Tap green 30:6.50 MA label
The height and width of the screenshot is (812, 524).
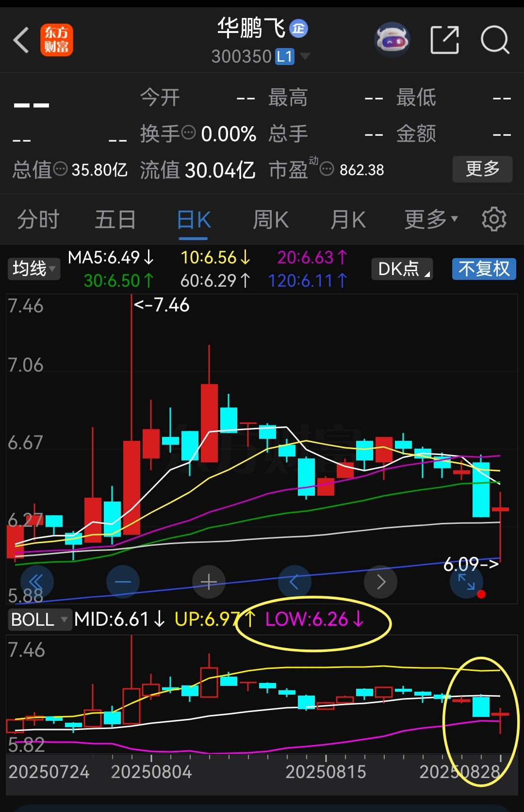tap(119, 280)
